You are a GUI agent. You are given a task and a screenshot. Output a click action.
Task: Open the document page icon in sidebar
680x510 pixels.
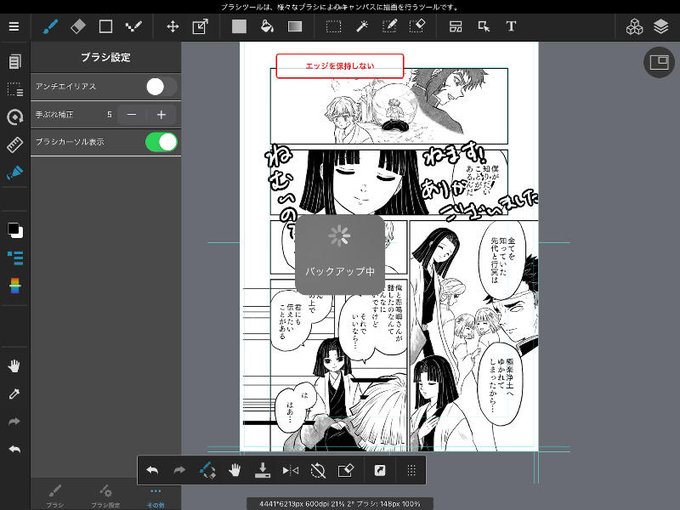click(14, 62)
